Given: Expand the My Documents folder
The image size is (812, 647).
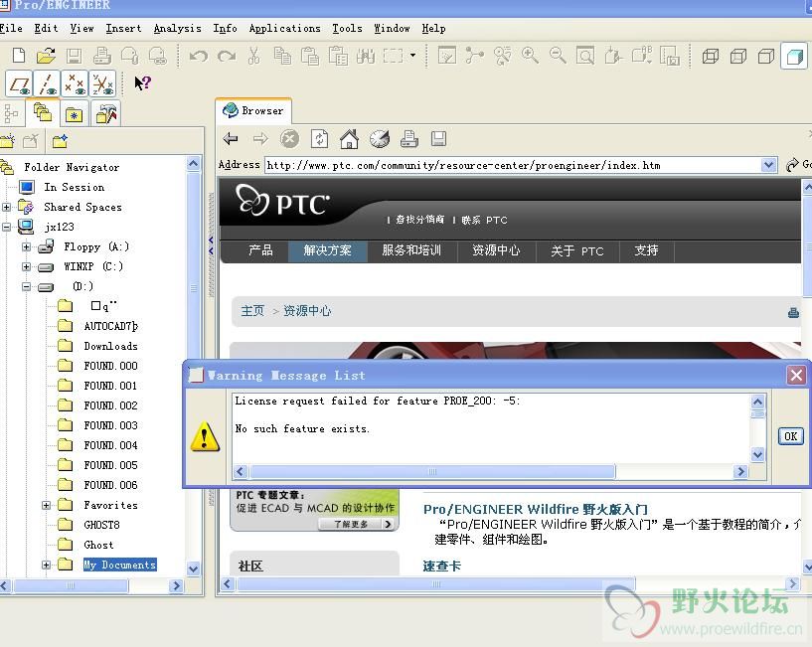Looking at the screenshot, I should click(x=47, y=565).
